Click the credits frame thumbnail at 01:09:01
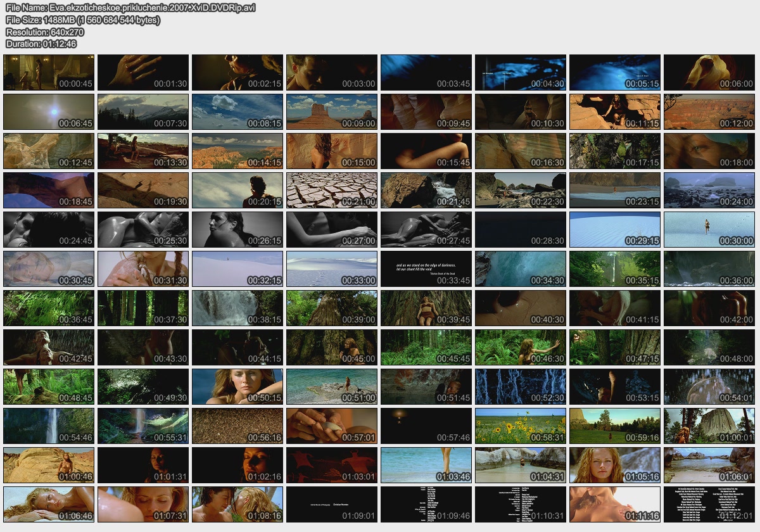Image resolution: width=760 pixels, height=532 pixels. coord(331,504)
